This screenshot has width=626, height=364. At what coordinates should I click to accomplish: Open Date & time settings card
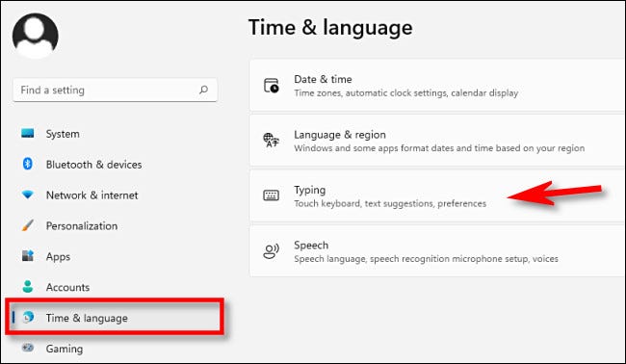point(437,86)
